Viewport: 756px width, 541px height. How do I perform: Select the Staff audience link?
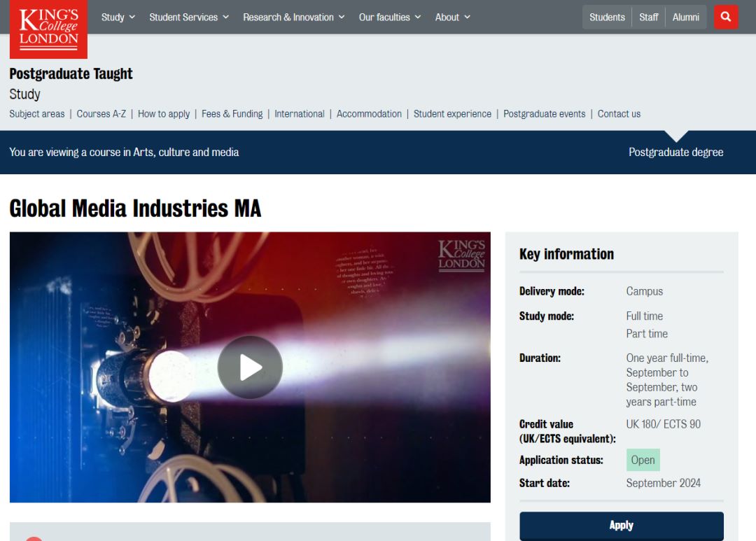coord(648,17)
